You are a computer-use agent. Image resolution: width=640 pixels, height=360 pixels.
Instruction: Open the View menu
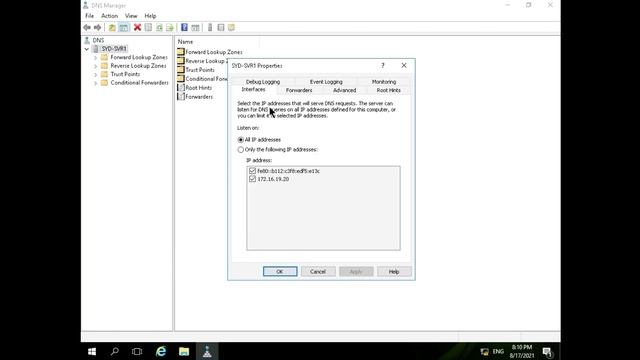(x=131, y=16)
